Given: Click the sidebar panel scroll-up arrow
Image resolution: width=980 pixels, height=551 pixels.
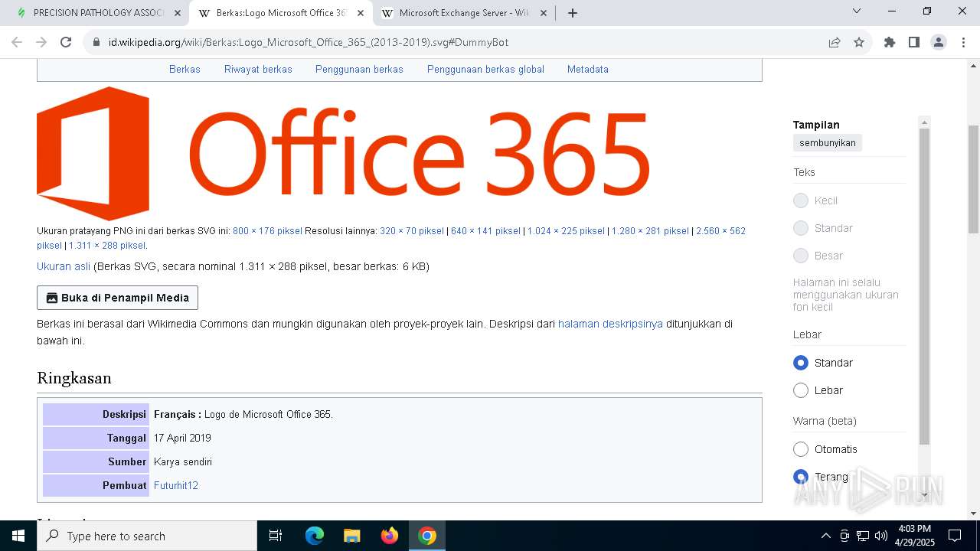Looking at the screenshot, I should click(924, 122).
